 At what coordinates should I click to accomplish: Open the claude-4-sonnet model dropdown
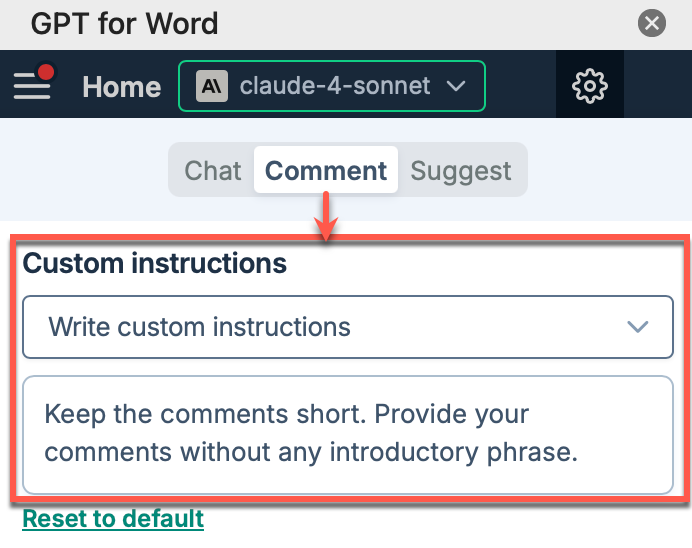pyautogui.click(x=331, y=86)
